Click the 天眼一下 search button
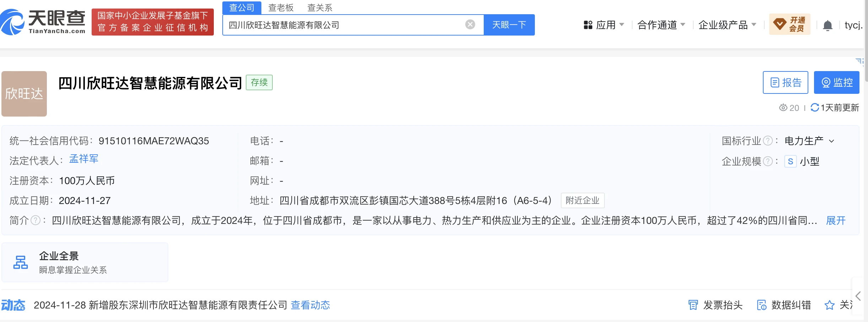 [x=509, y=25]
